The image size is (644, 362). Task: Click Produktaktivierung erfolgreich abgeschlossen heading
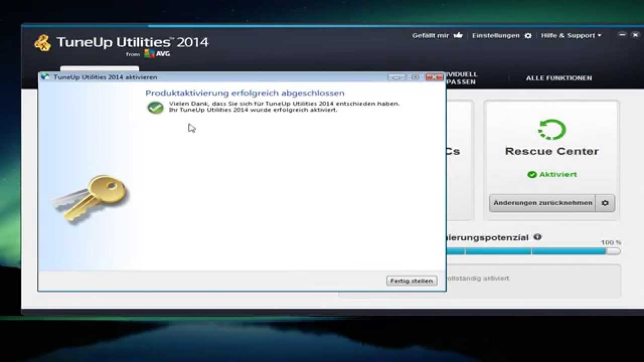[245, 93]
